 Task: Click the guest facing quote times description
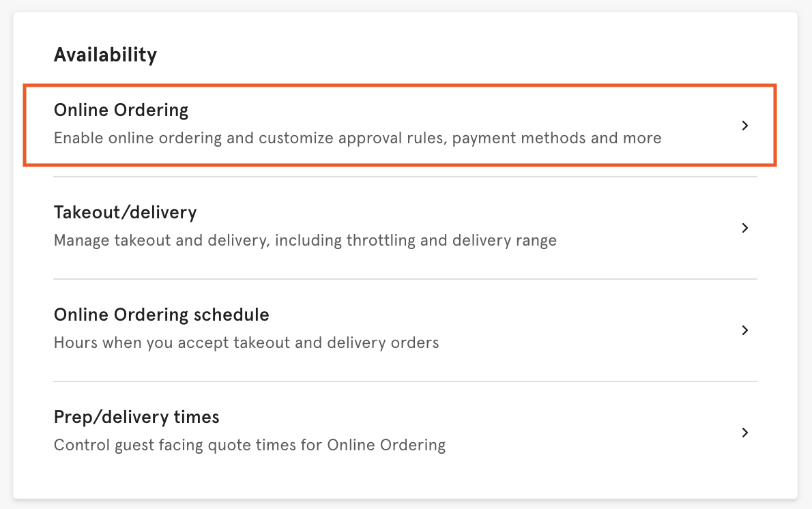[x=250, y=445]
